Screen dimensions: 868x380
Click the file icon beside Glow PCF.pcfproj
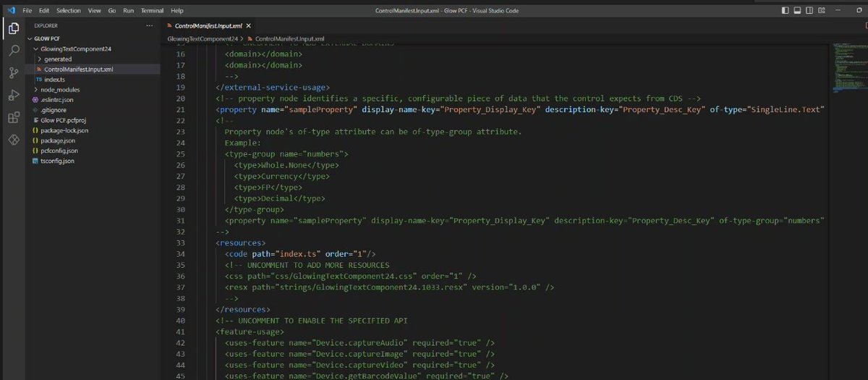(x=35, y=120)
